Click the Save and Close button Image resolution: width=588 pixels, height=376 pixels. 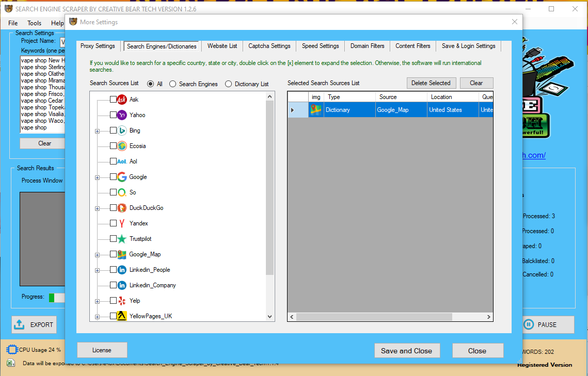point(407,351)
